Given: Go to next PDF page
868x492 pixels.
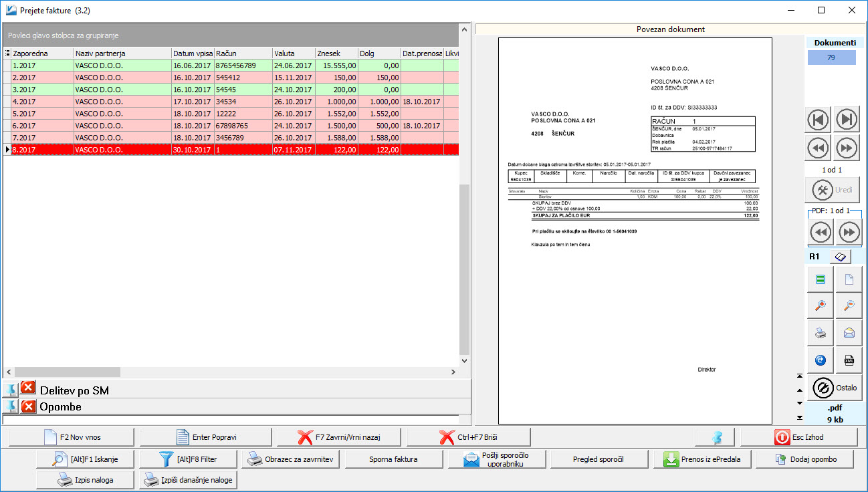Looking at the screenshot, I should [849, 232].
